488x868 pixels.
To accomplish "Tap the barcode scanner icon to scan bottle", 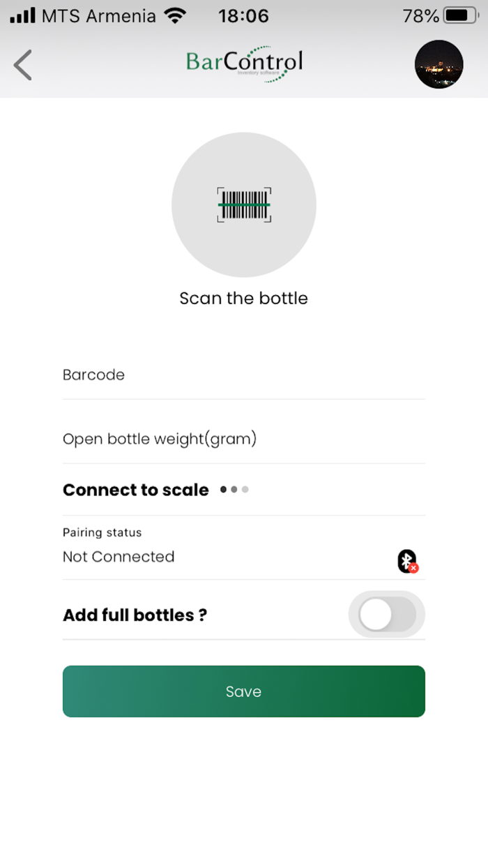I will click(x=243, y=204).
